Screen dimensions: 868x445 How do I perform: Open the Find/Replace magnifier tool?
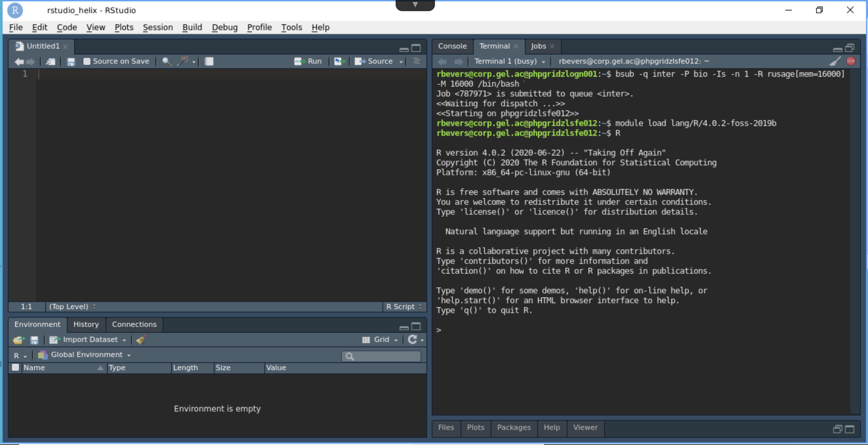(x=166, y=61)
